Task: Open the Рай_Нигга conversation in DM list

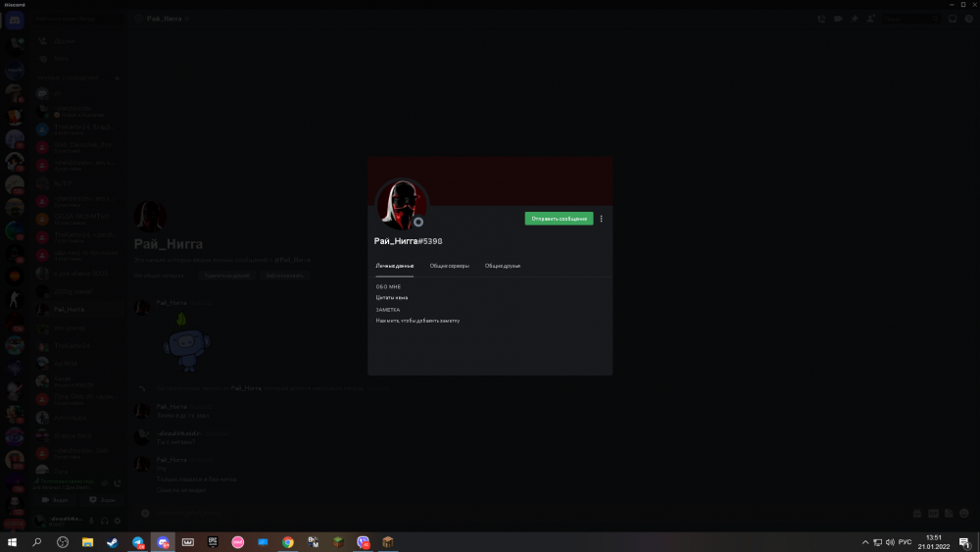Action: (x=78, y=310)
